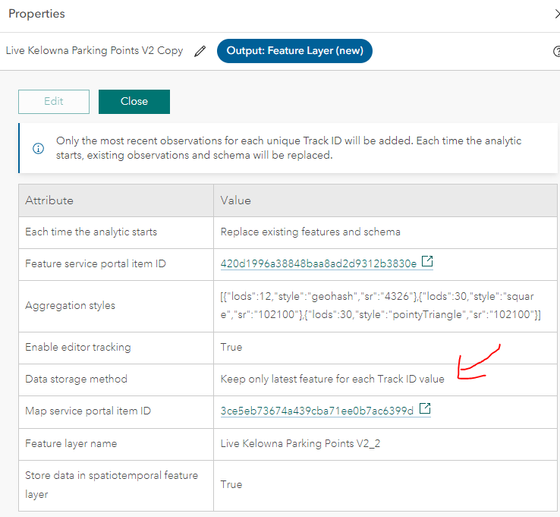Close the Properties panel with the X
Viewport: 560px width, 517px height.
coord(556,14)
